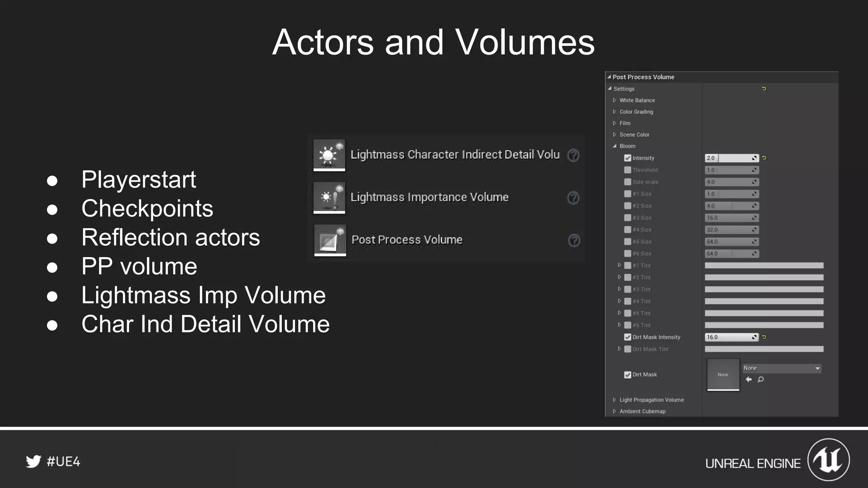Expand Light Propagation Volume settings
Viewport: 868px width, 488px height.
614,400
